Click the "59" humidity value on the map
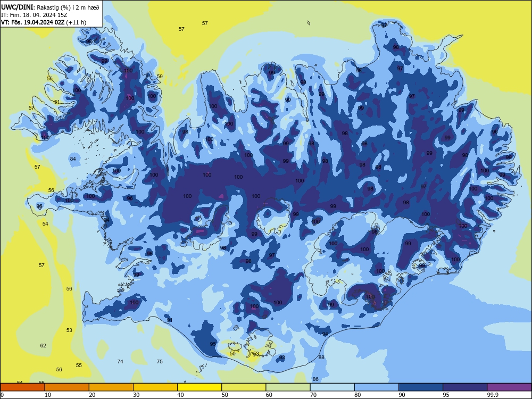The width and height of the screenshot is (532, 399). pos(160,76)
